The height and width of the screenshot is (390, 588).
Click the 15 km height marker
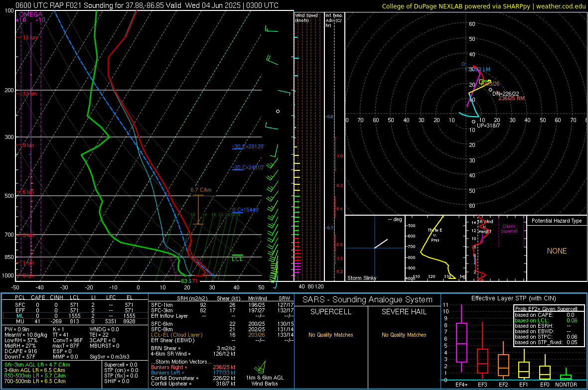(30, 37)
